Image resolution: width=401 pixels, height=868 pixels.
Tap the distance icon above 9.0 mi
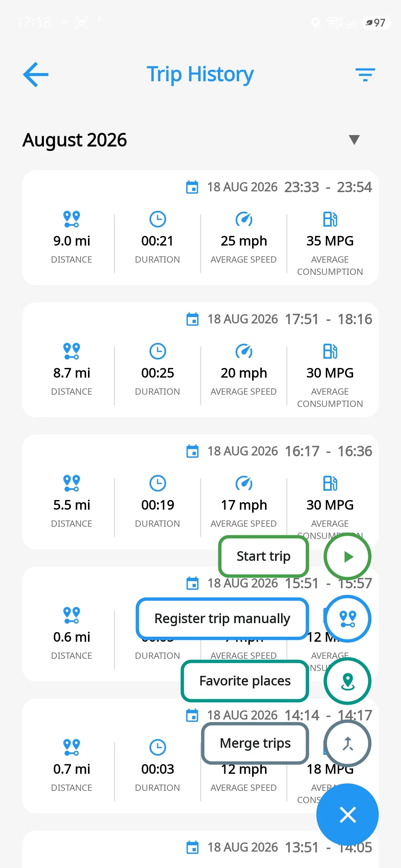[x=72, y=219]
